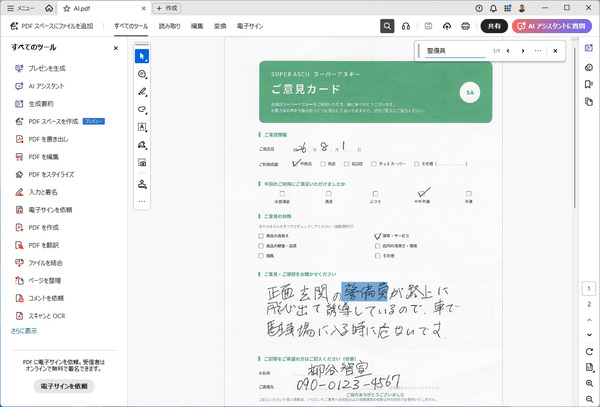Rotate the page view icon
Screen dimensions: 600x407
click(x=589, y=351)
